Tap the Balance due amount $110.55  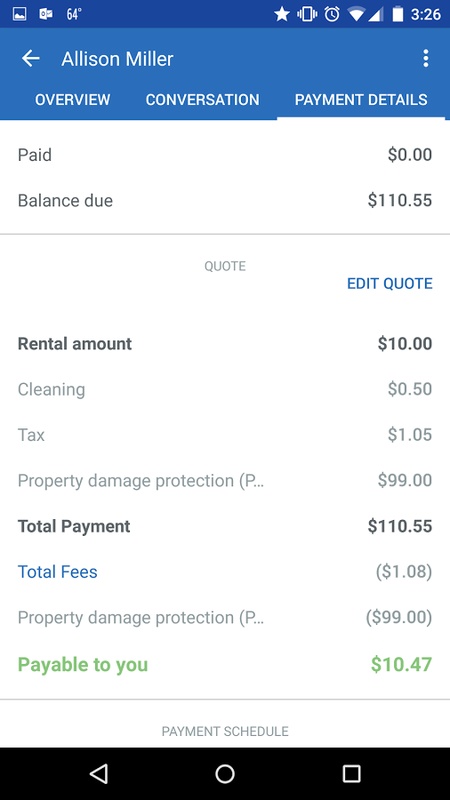(x=400, y=201)
